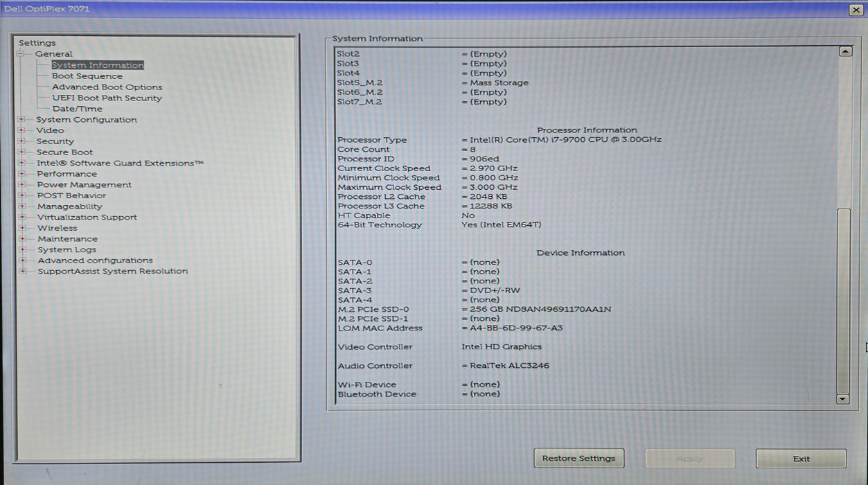
Task: Select System Information in the tree
Action: (x=98, y=65)
